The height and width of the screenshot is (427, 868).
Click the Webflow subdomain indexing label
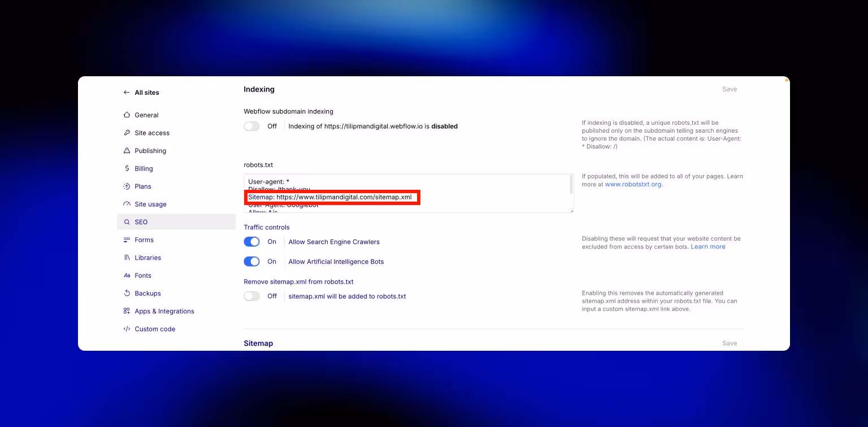[x=289, y=112]
